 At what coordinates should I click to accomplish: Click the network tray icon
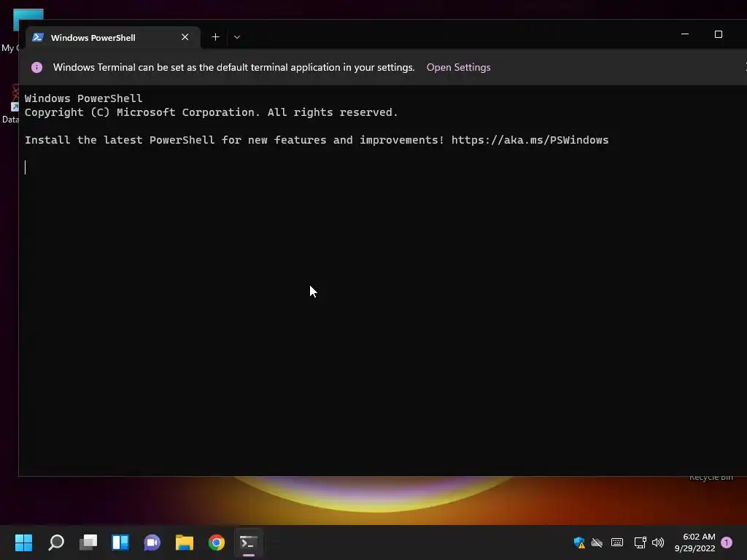click(x=640, y=542)
